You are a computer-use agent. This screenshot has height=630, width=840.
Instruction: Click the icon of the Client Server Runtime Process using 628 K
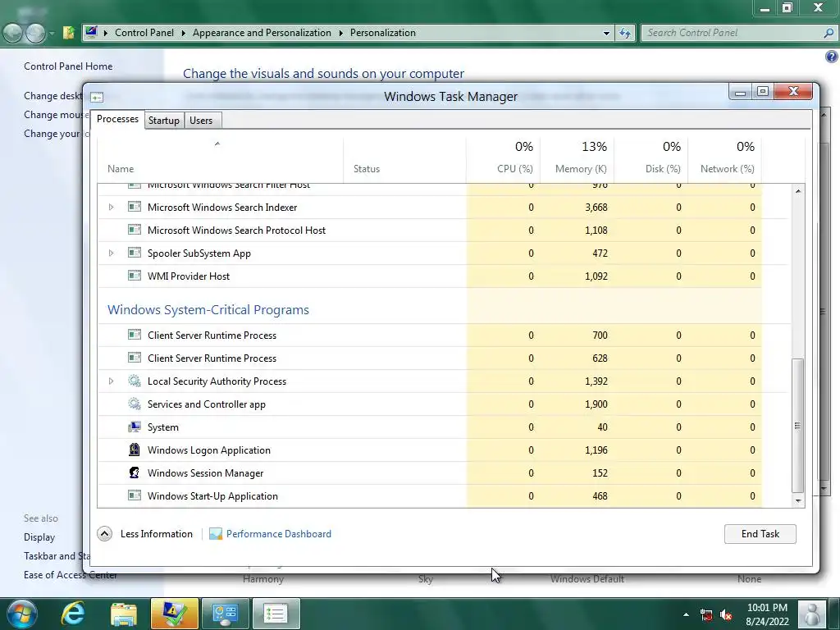(135, 358)
